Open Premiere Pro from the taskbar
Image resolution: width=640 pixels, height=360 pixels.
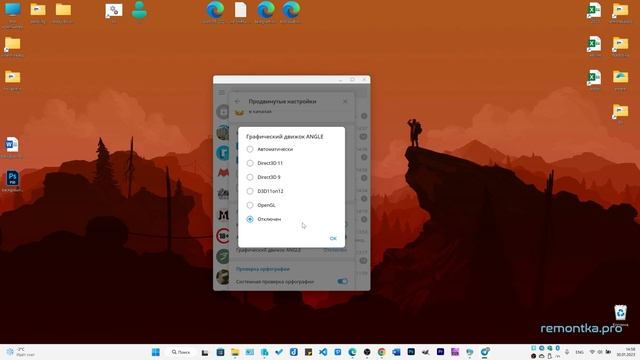pyautogui.click(x=440, y=352)
